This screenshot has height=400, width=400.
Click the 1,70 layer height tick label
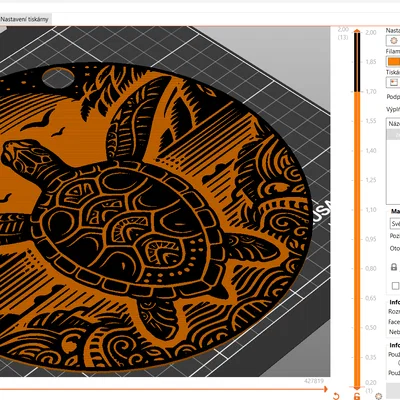click(x=371, y=91)
